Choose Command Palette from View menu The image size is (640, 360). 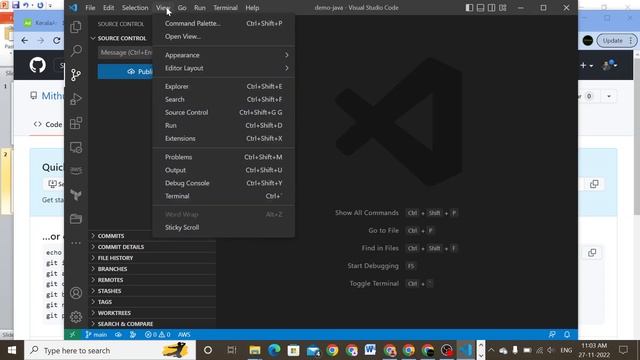coord(223,24)
